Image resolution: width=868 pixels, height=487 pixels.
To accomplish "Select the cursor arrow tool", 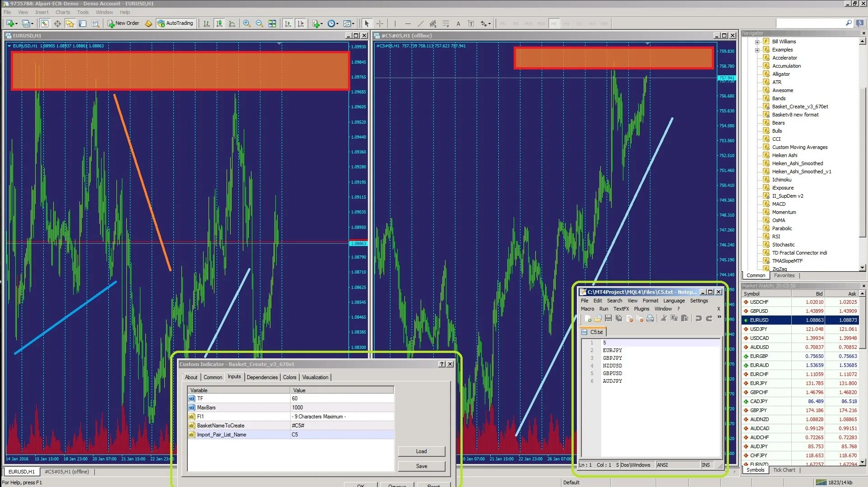I will pos(367,23).
